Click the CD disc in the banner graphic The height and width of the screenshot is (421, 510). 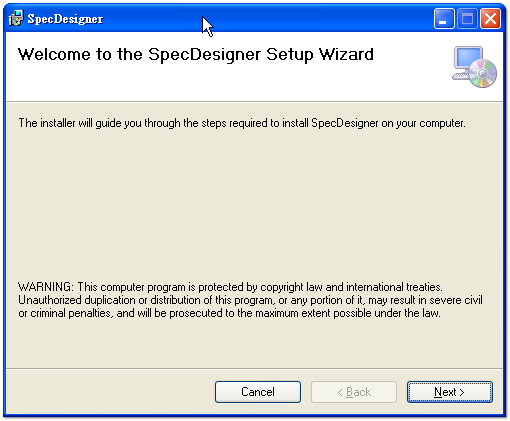pos(483,73)
